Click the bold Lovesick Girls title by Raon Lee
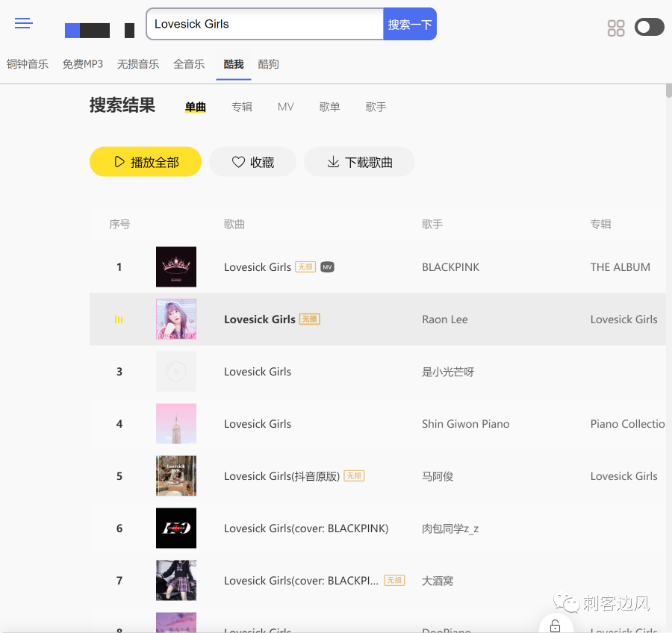 point(260,319)
